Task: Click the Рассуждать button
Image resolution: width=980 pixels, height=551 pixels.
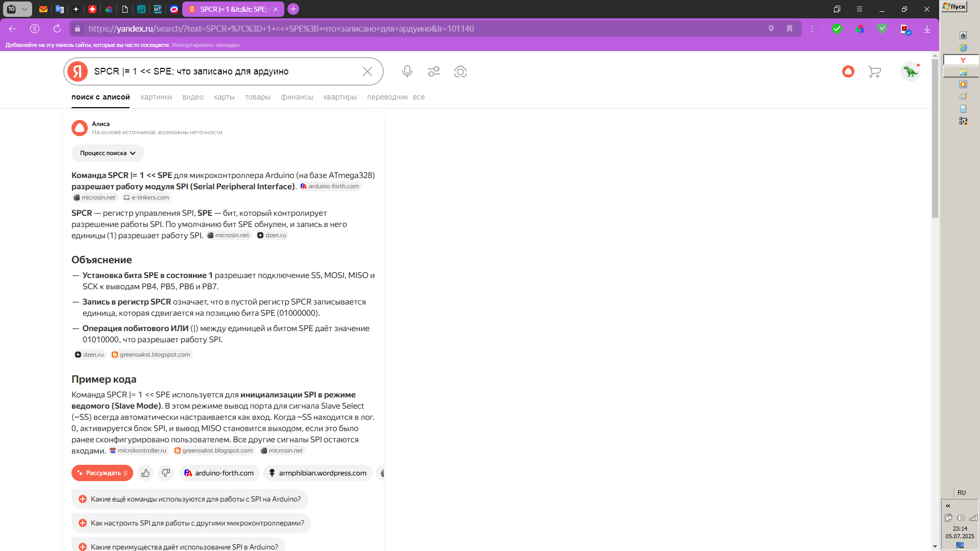Action: (102, 473)
